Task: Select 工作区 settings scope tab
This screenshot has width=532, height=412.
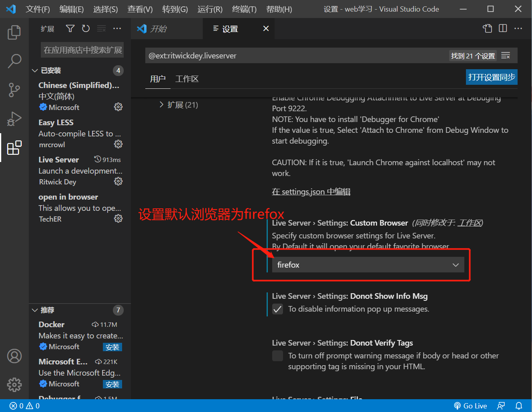Action: tap(187, 79)
